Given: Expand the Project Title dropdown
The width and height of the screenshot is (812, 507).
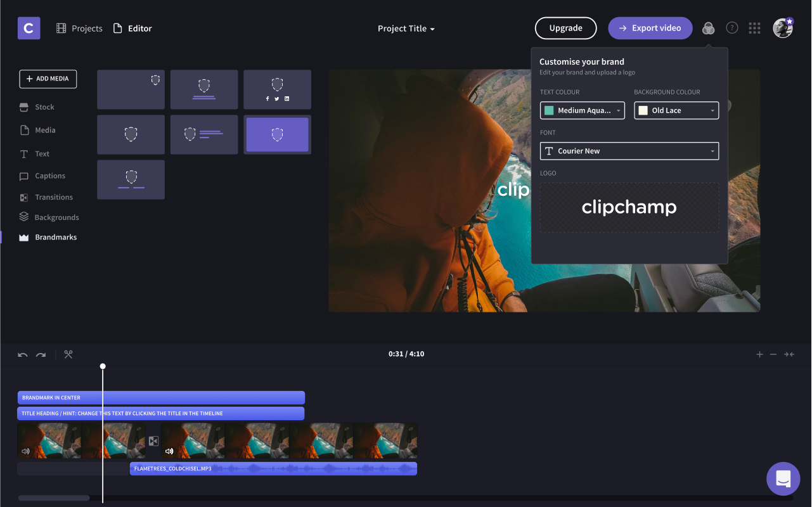Looking at the screenshot, I should point(406,29).
